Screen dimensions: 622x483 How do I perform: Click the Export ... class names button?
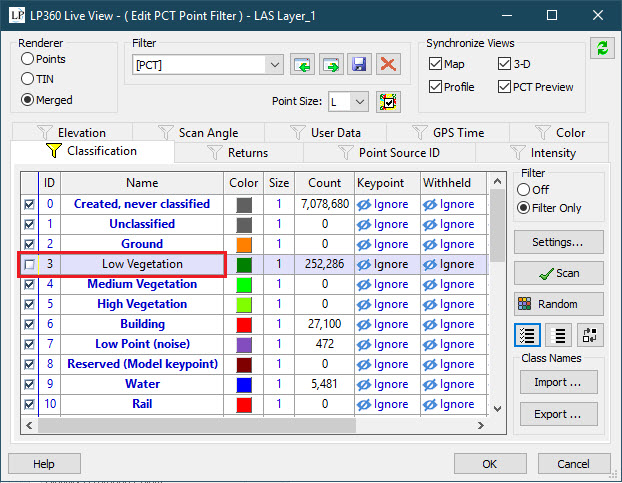point(559,414)
